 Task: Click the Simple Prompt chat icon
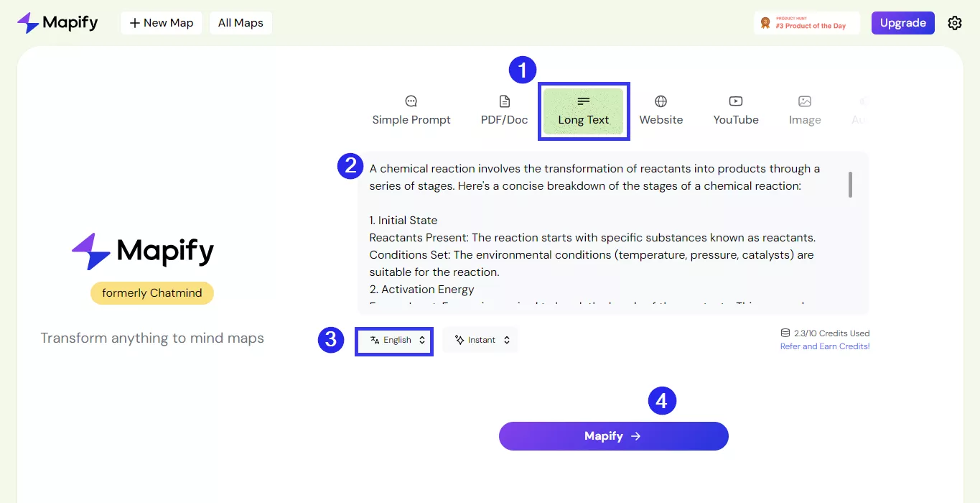click(x=411, y=100)
